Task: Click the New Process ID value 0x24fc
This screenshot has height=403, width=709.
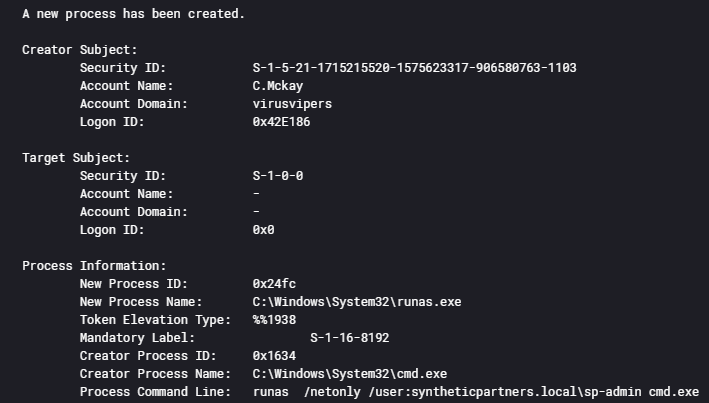Action: tap(274, 284)
